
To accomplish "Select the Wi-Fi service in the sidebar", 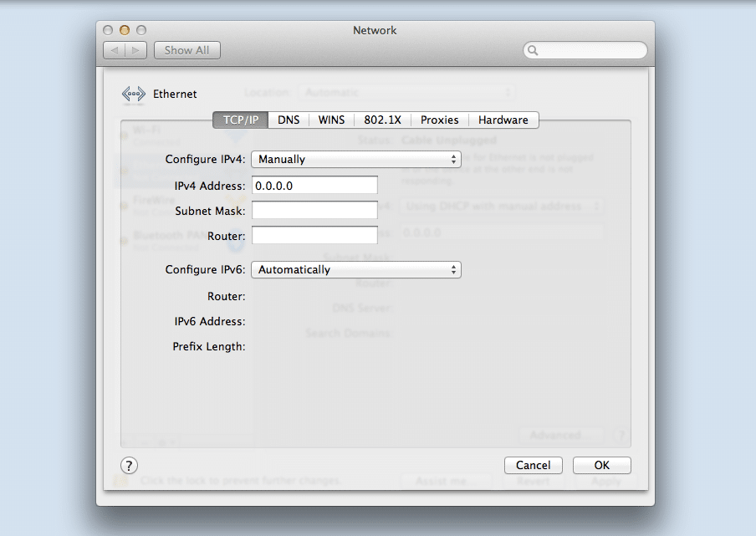I will [x=146, y=134].
